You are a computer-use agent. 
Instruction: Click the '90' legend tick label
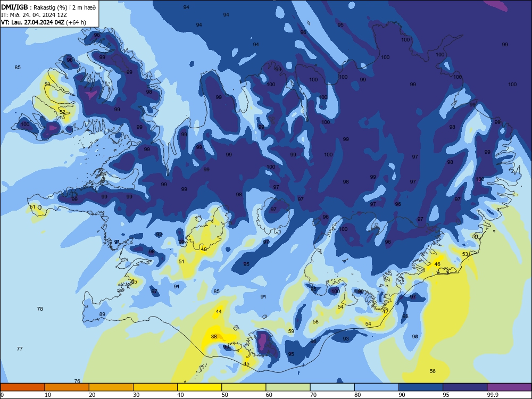[402, 395]
